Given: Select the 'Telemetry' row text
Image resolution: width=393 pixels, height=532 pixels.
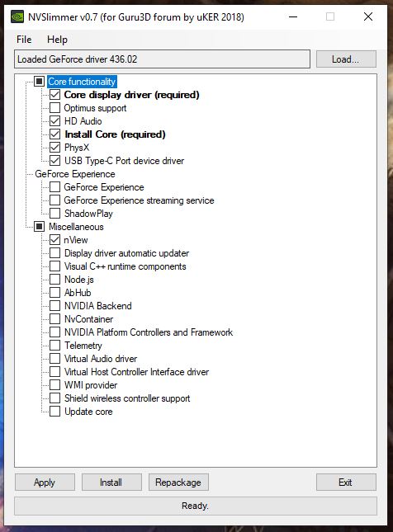Looking at the screenshot, I should (83, 346).
